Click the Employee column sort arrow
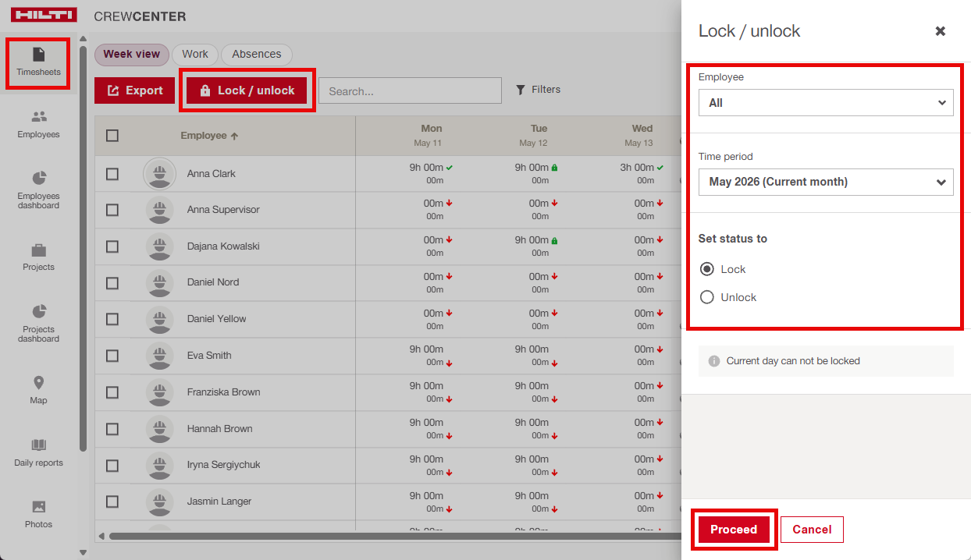This screenshot has width=971, height=560. (234, 136)
